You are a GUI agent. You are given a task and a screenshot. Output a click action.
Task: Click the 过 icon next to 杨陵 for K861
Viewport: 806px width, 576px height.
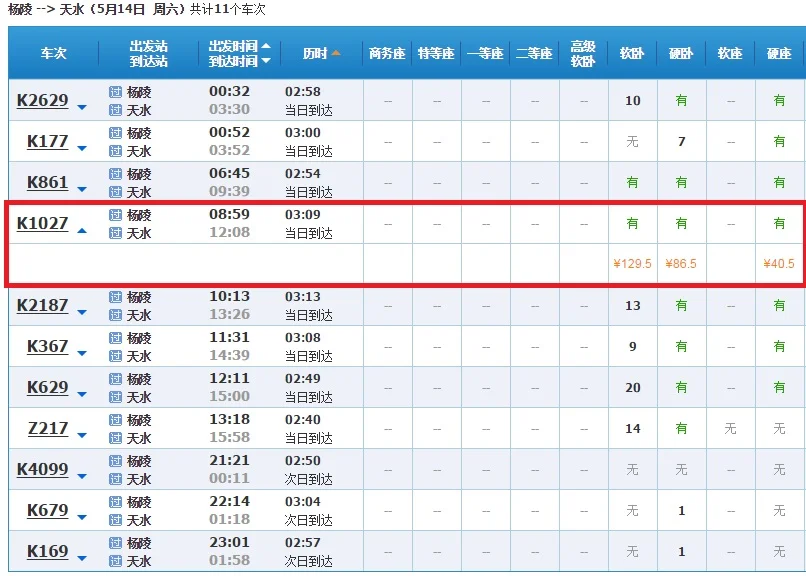point(118,173)
